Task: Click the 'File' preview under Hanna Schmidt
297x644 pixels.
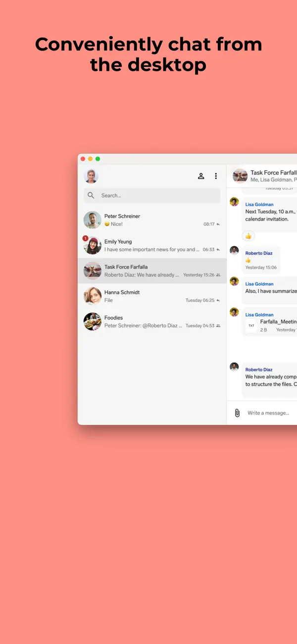Action: pos(108,300)
